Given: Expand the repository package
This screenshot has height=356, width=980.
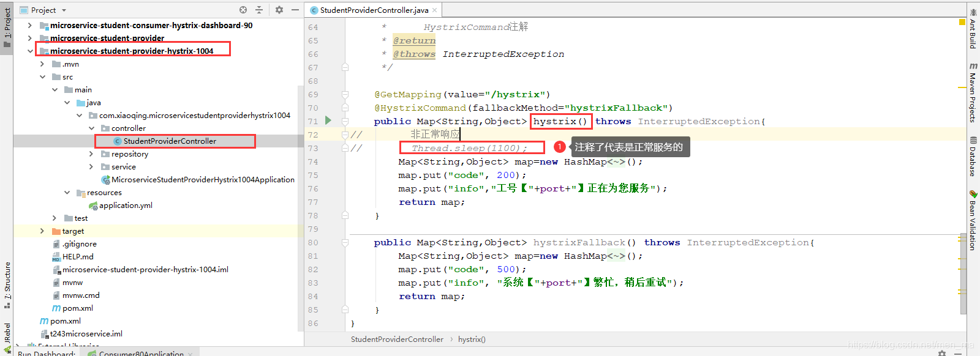Looking at the screenshot, I should click(91, 154).
